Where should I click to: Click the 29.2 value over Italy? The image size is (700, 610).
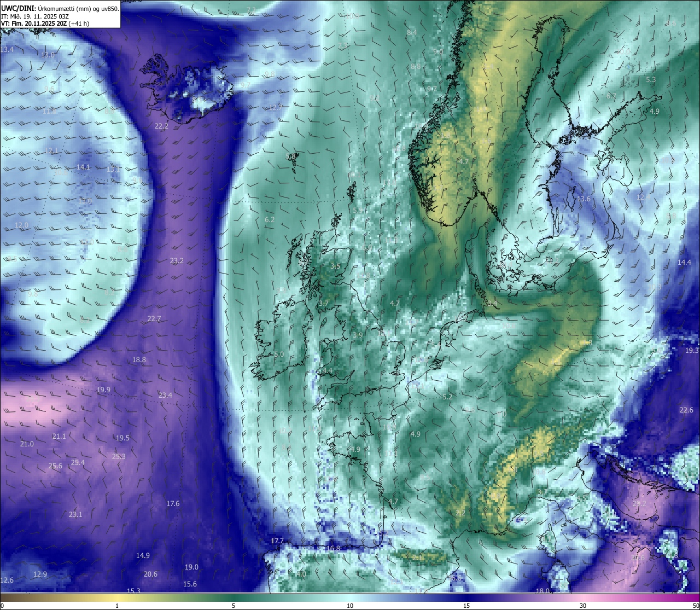(639, 504)
